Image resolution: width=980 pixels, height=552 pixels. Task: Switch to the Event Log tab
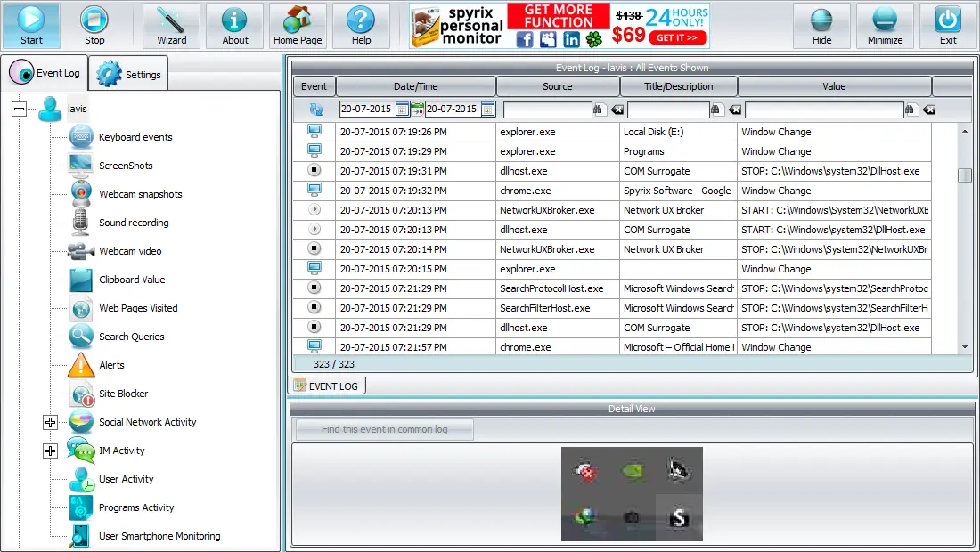click(45, 73)
